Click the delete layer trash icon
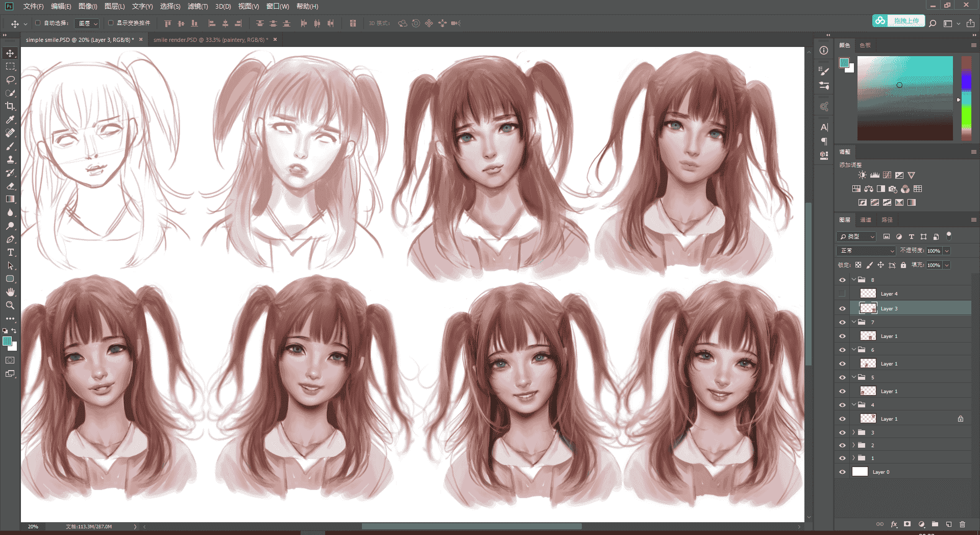Image resolution: width=980 pixels, height=535 pixels. [x=962, y=524]
